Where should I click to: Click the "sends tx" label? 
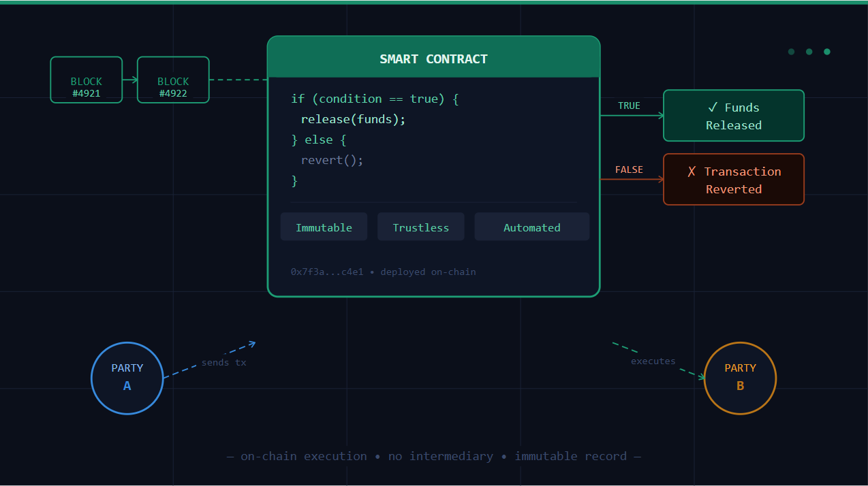[224, 363]
